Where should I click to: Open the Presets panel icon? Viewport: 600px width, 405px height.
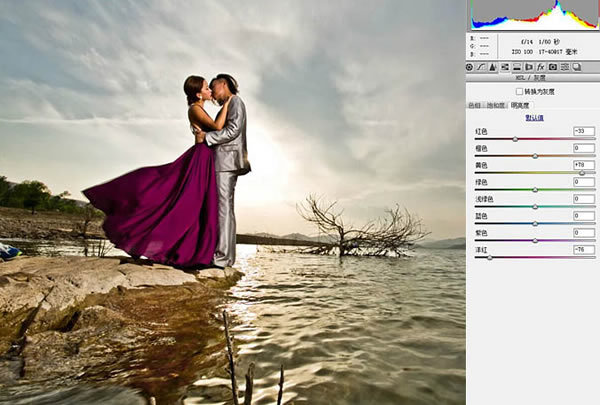click(565, 67)
